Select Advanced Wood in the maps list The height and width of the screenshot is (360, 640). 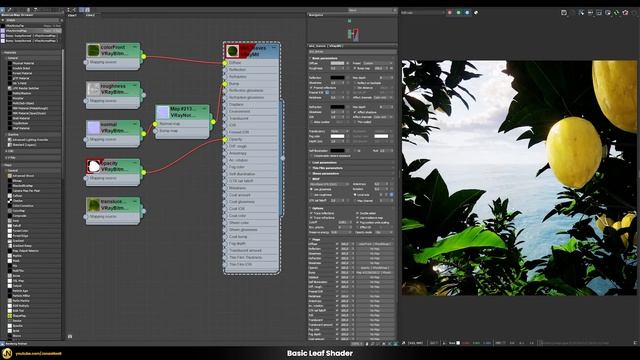23,176
